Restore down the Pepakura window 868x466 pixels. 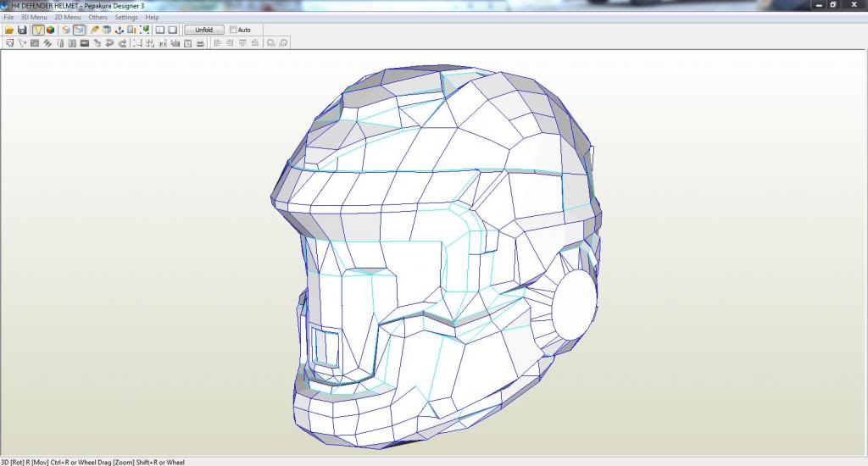click(833, 5)
